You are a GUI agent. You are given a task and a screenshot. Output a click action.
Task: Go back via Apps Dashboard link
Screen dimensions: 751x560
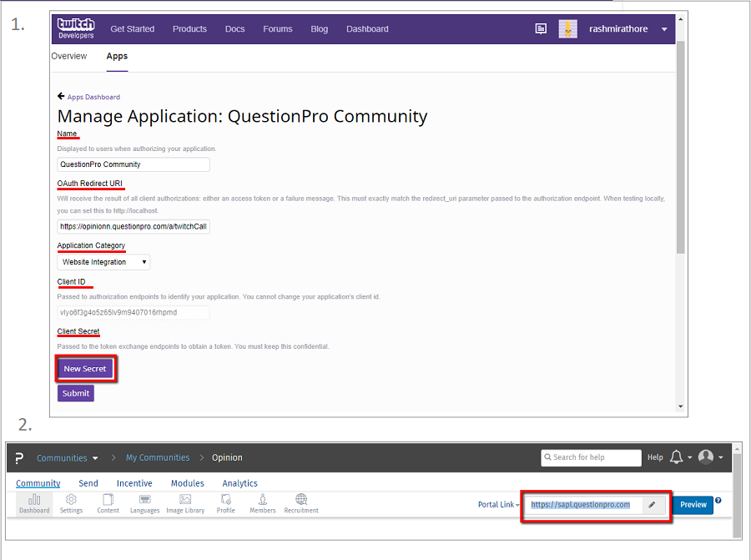(x=89, y=97)
